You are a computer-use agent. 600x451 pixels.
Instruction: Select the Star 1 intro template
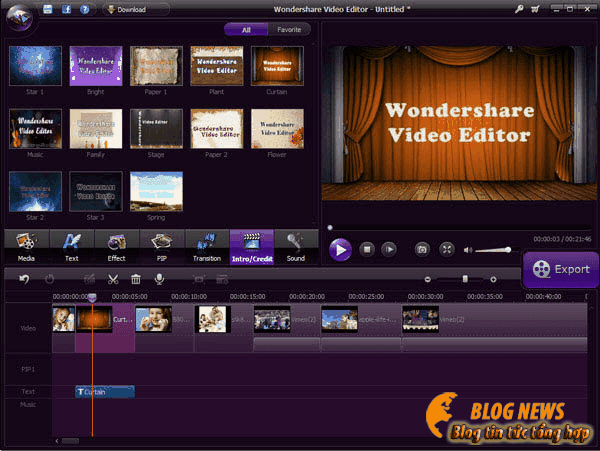pos(35,65)
